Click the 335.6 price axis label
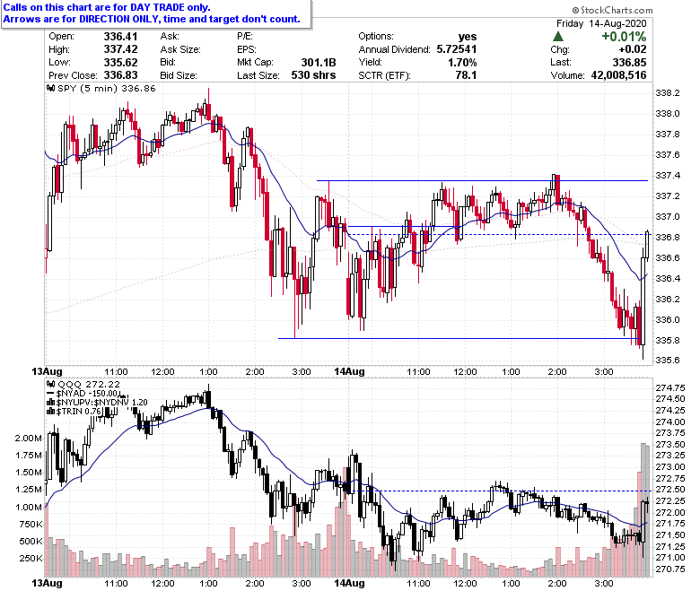700x591 pixels. (668, 360)
